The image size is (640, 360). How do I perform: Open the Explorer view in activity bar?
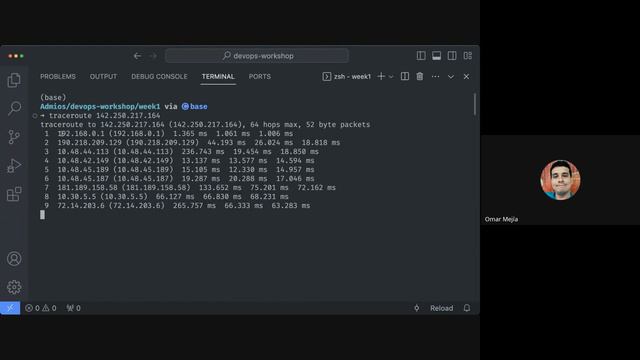[x=14, y=80]
